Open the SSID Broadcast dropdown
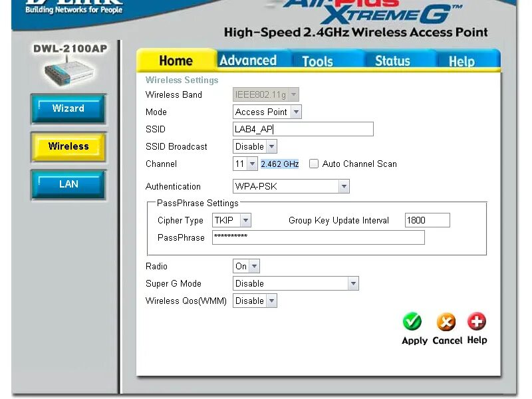Viewport: 532px width, 399px height. coord(255,146)
